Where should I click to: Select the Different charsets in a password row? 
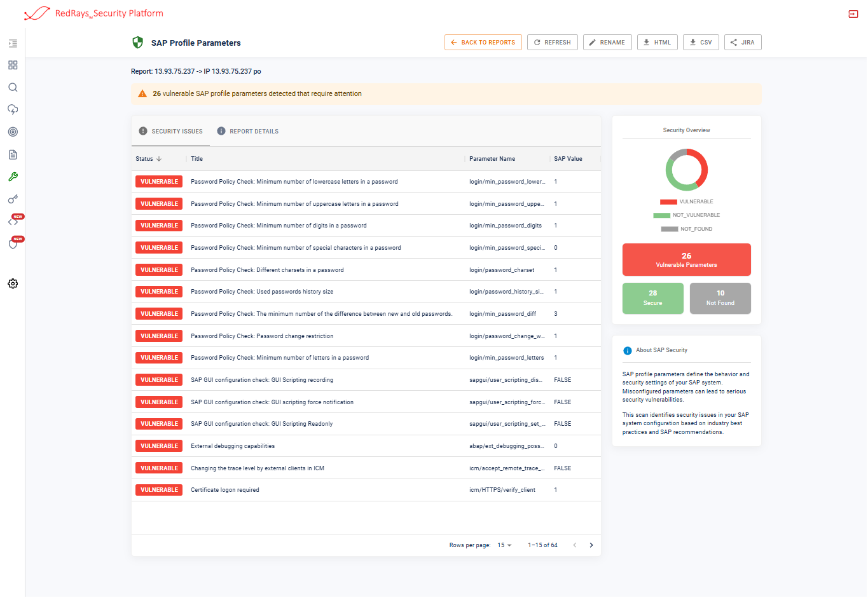[x=366, y=270]
